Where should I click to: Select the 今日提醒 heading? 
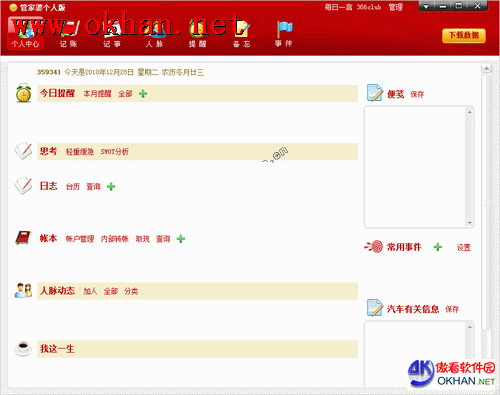[57, 93]
